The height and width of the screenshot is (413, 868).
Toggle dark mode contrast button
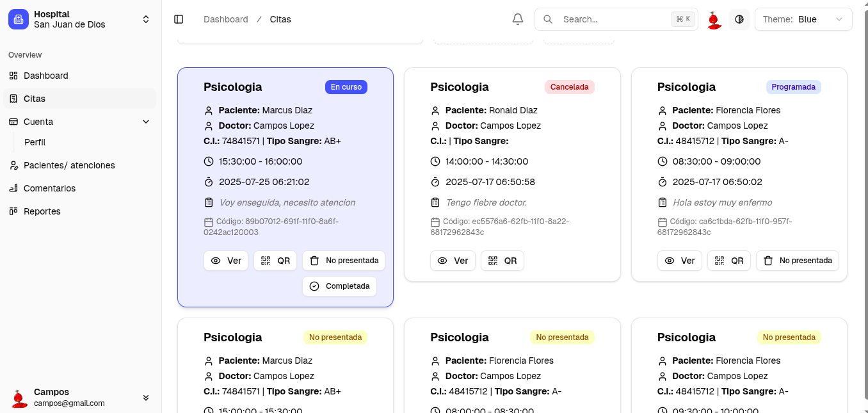739,19
